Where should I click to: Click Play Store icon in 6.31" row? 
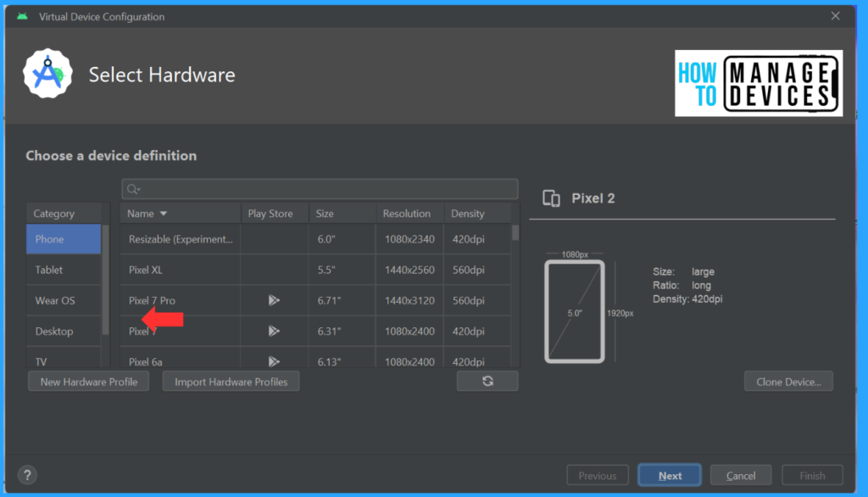(274, 331)
